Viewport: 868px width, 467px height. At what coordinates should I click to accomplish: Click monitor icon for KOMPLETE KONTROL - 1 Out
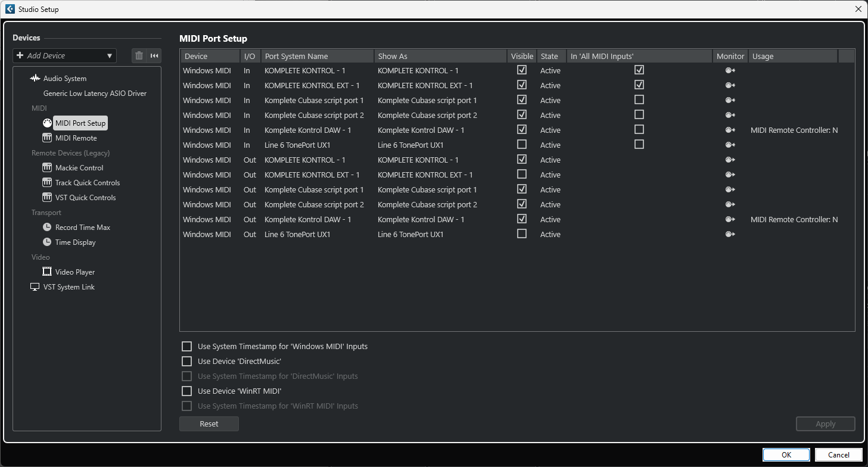[730, 160]
